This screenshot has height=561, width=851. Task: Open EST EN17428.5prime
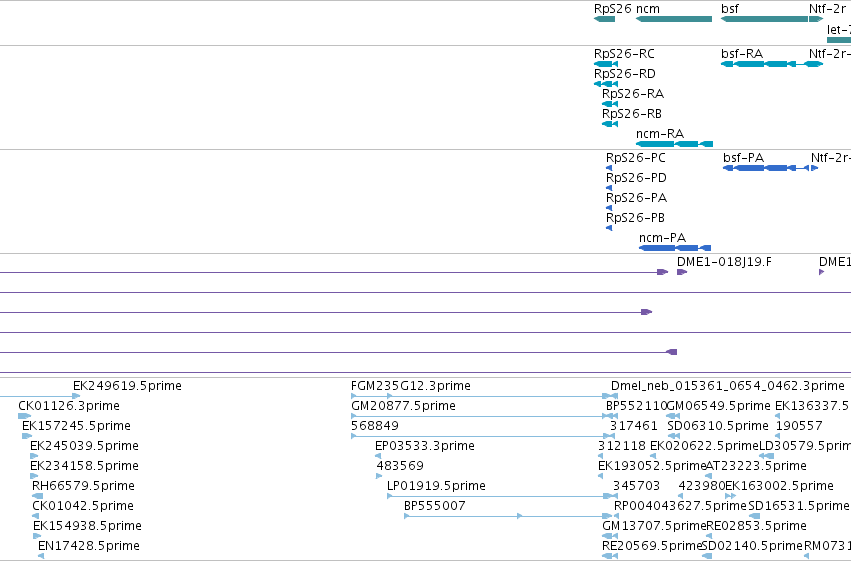pyautogui.click(x=88, y=546)
